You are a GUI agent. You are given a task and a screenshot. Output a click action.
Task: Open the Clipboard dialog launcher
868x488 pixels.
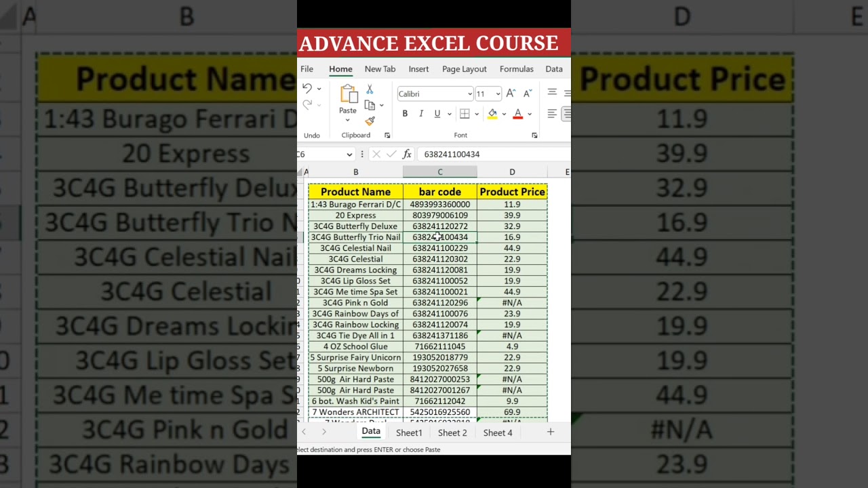387,136
